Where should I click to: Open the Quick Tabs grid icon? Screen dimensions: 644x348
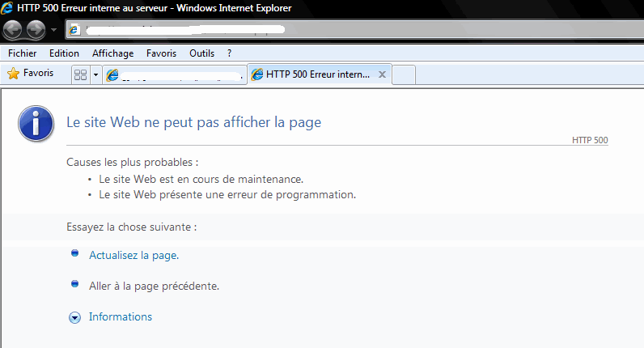[80, 74]
